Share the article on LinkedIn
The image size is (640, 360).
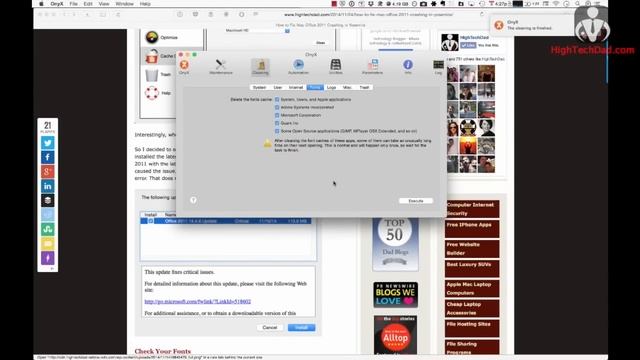(48, 186)
